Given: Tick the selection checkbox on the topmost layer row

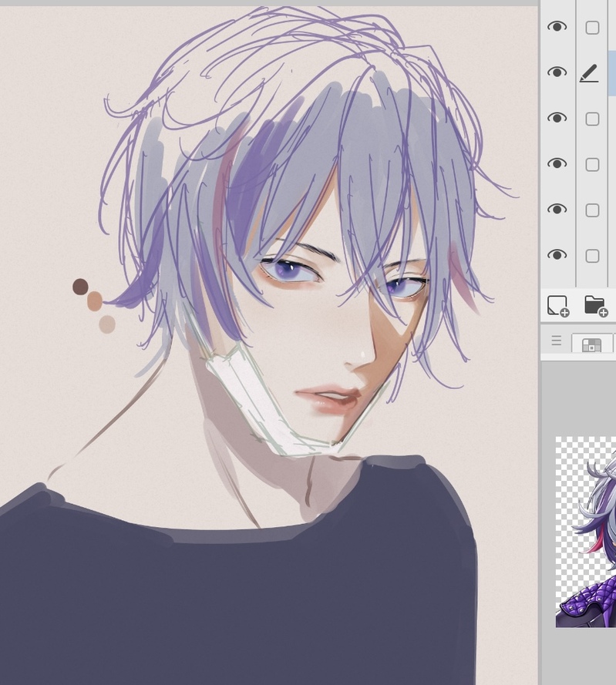Looking at the screenshot, I should [x=592, y=28].
